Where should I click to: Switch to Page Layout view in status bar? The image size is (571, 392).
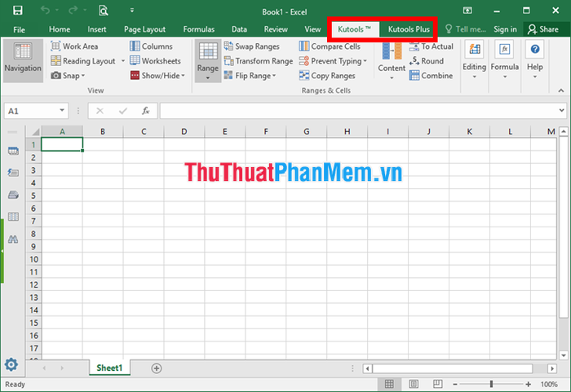click(414, 384)
